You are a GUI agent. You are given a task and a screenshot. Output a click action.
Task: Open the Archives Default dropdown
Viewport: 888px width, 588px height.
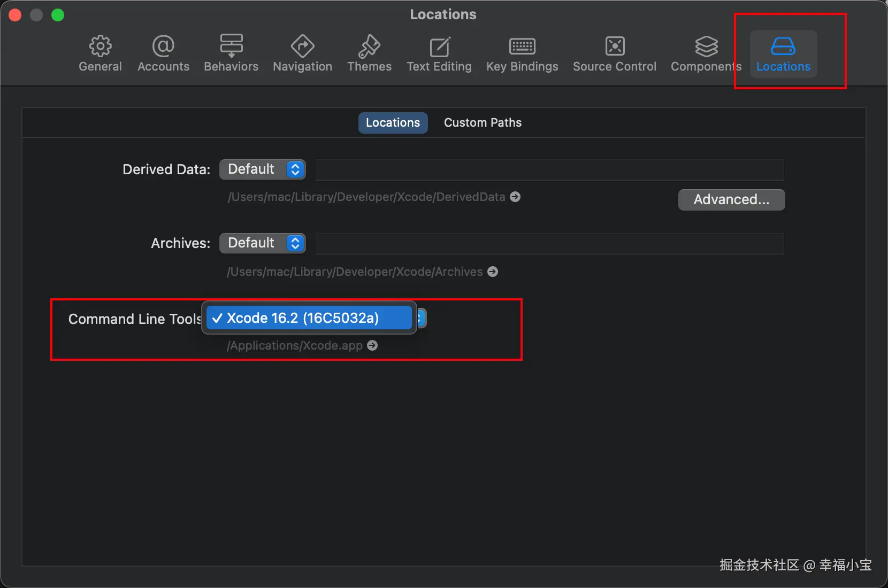coord(262,243)
